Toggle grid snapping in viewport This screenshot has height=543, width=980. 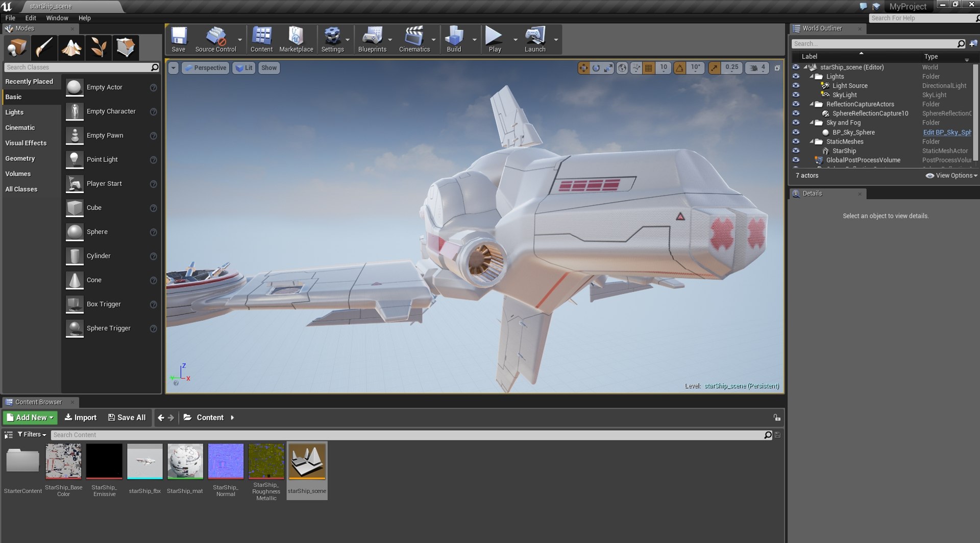649,68
